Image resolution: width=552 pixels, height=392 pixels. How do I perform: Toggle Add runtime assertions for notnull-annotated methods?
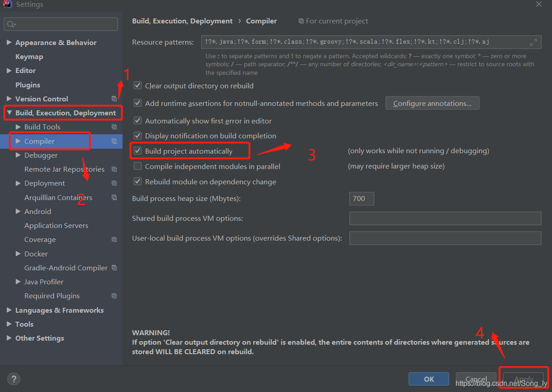tap(137, 103)
